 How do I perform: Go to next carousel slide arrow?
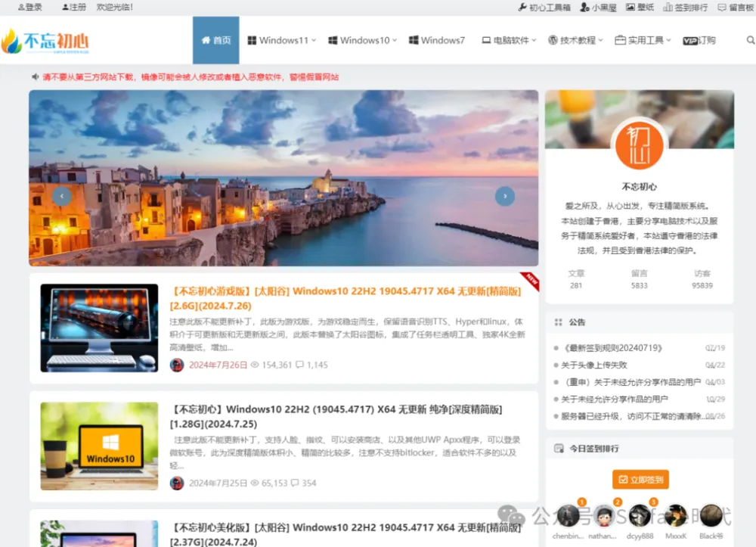[x=504, y=197]
